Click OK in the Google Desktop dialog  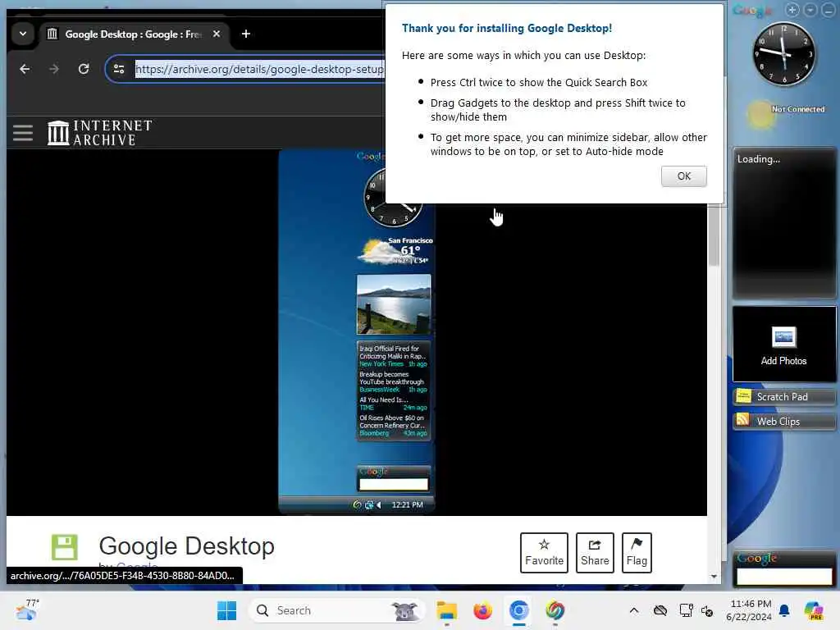pos(683,176)
